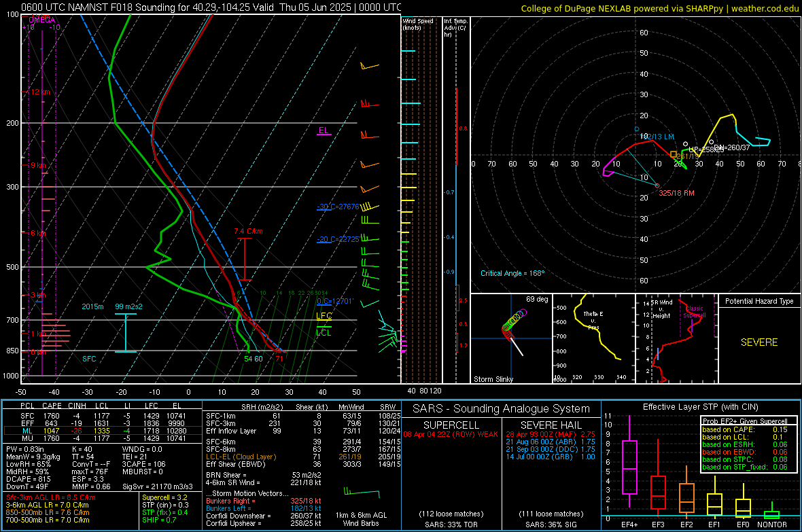
Task: Click the 1km & 6km AGL Wind Barbs caption
Action: (x=361, y=519)
